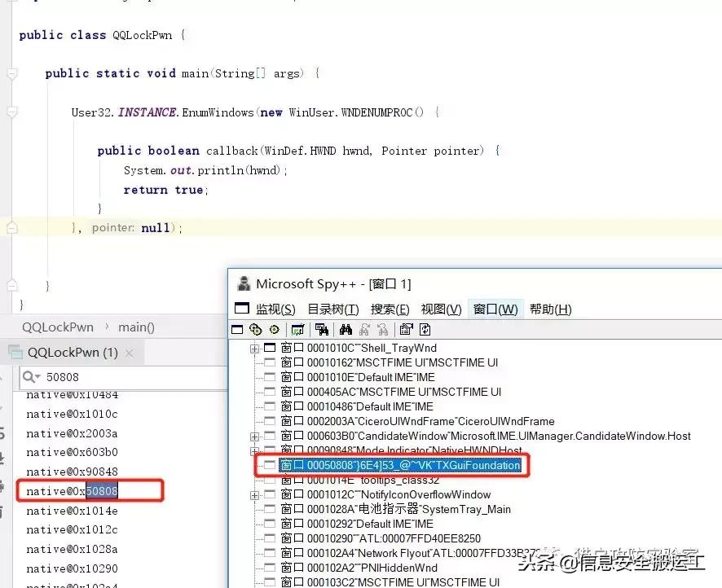Click the binoculars Search icon in Spy++

click(x=346, y=329)
